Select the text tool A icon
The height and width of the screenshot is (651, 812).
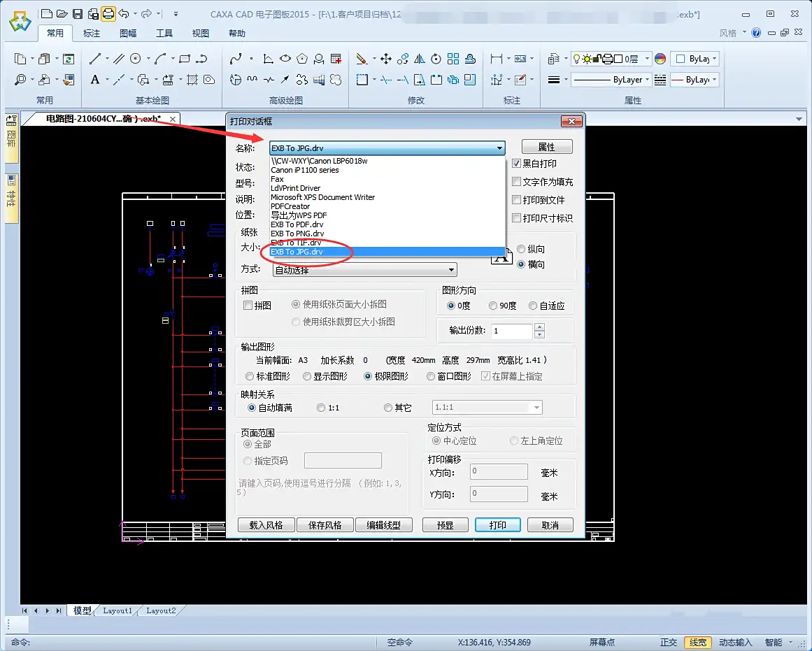[94, 80]
